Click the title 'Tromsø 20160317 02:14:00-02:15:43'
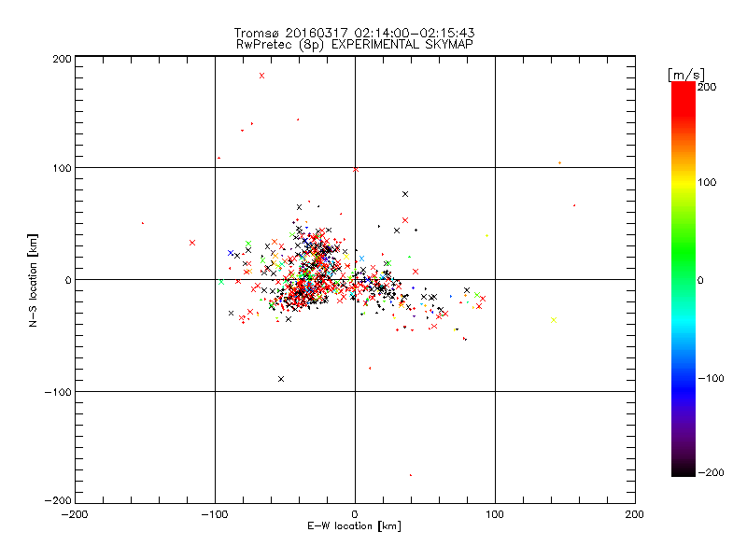 (x=354, y=33)
